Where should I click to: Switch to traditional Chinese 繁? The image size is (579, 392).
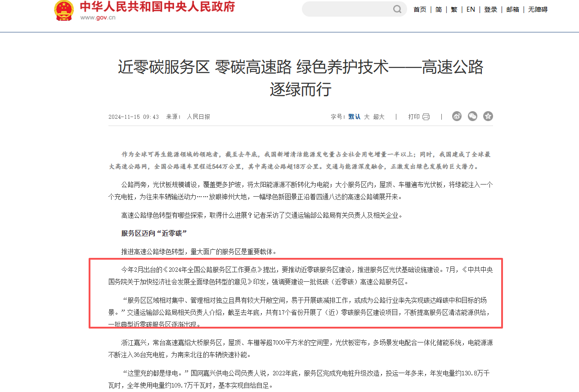click(454, 9)
